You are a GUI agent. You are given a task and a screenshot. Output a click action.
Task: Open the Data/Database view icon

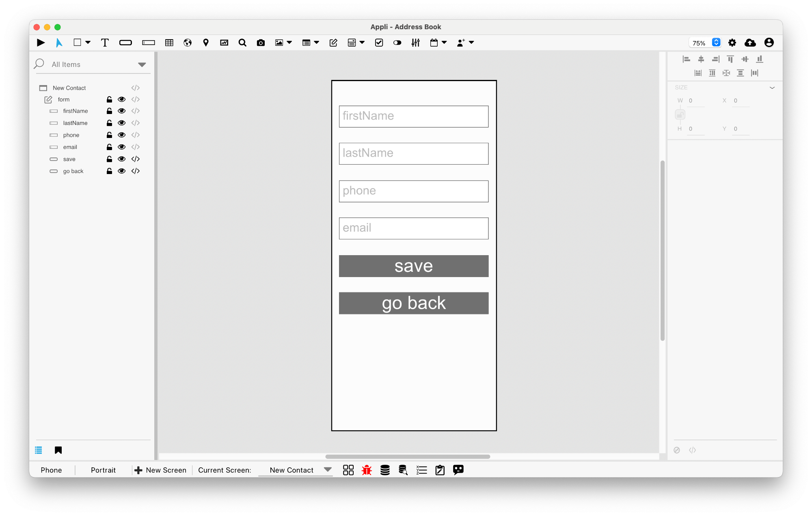pyautogui.click(x=385, y=470)
